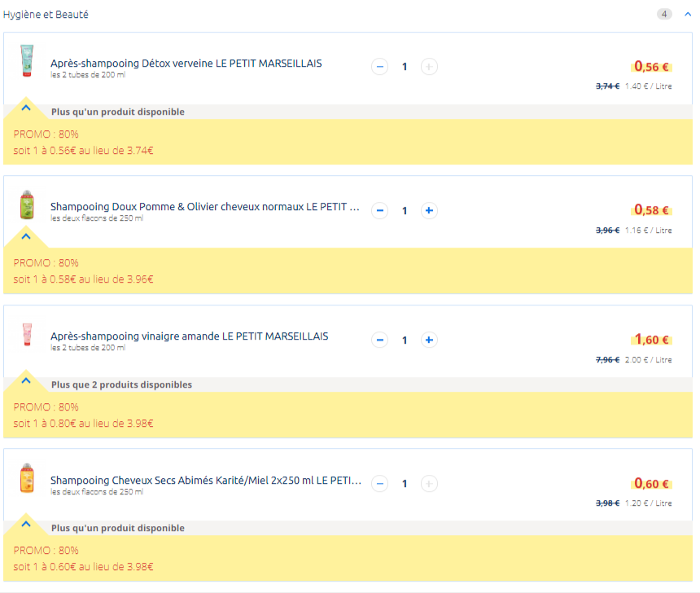Decrease quantity of Après-shampooing Détox verveine
This screenshot has height=593, width=700.
[x=379, y=67]
